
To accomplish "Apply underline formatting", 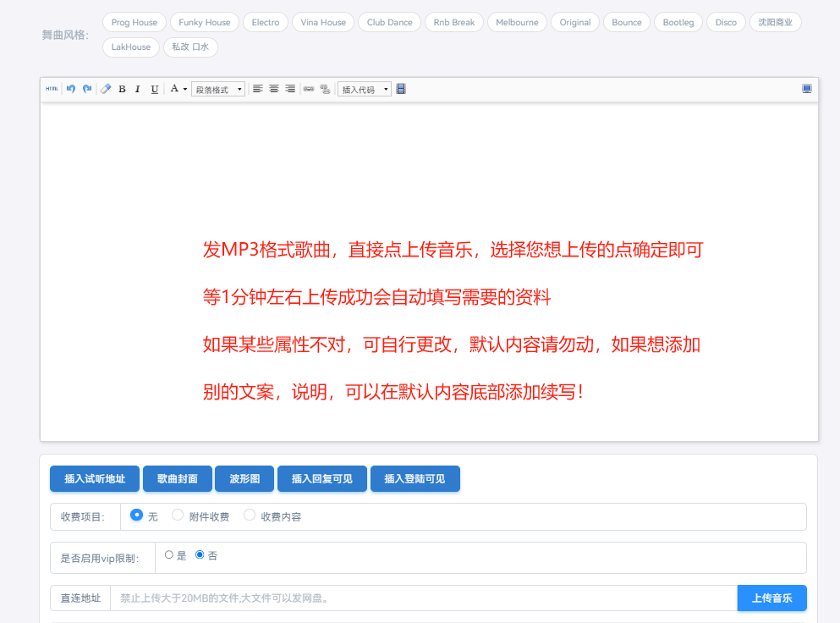I will (154, 89).
